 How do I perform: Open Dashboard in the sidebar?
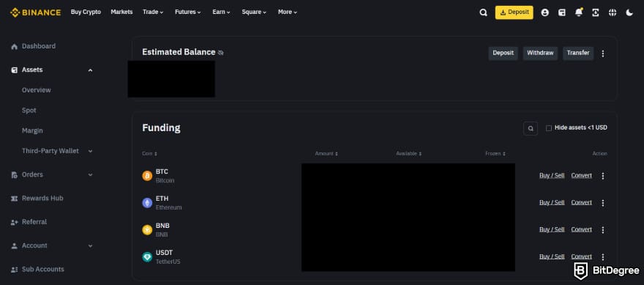39,46
